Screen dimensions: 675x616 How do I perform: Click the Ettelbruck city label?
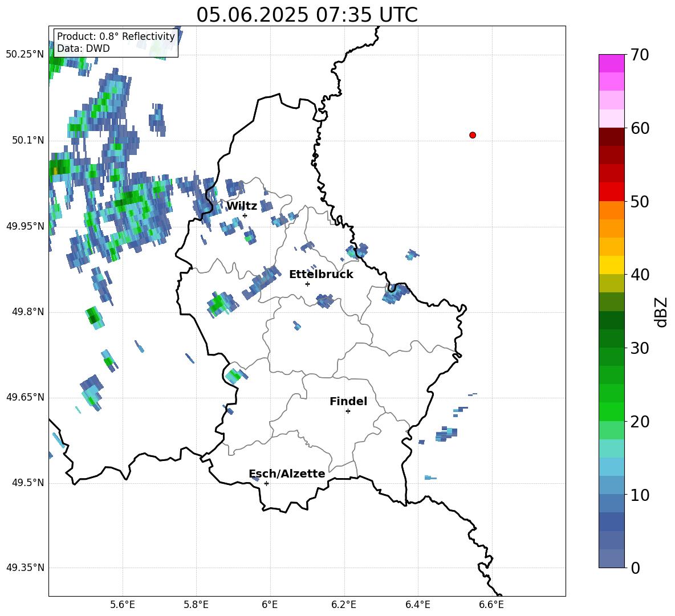(321, 275)
